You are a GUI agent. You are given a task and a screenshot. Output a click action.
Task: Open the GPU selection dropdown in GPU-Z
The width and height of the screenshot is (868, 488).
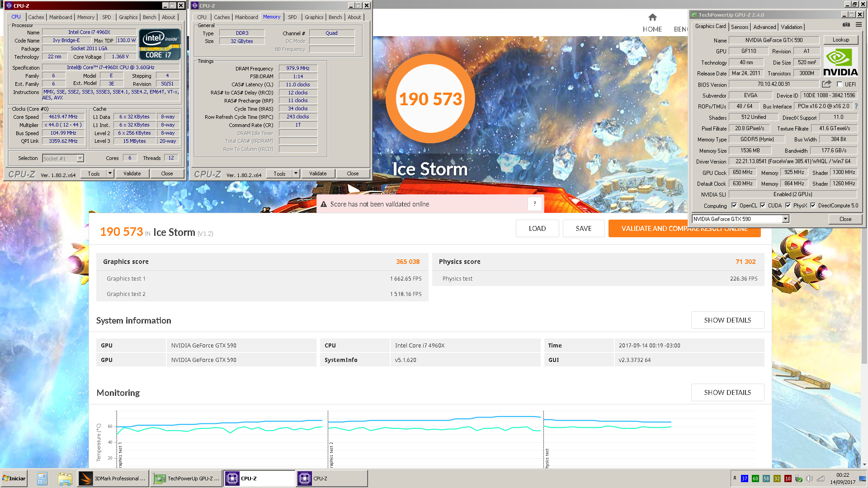click(x=785, y=219)
